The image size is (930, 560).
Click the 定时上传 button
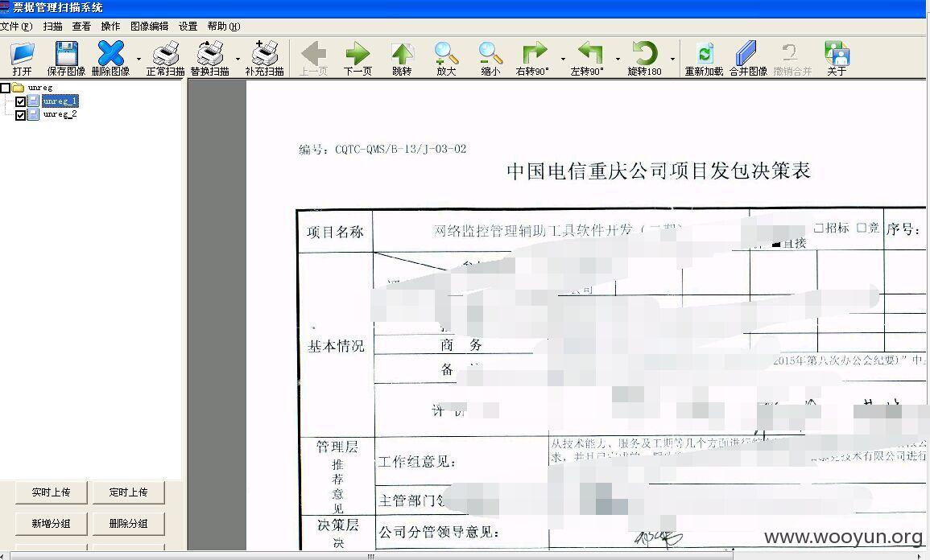(x=128, y=492)
